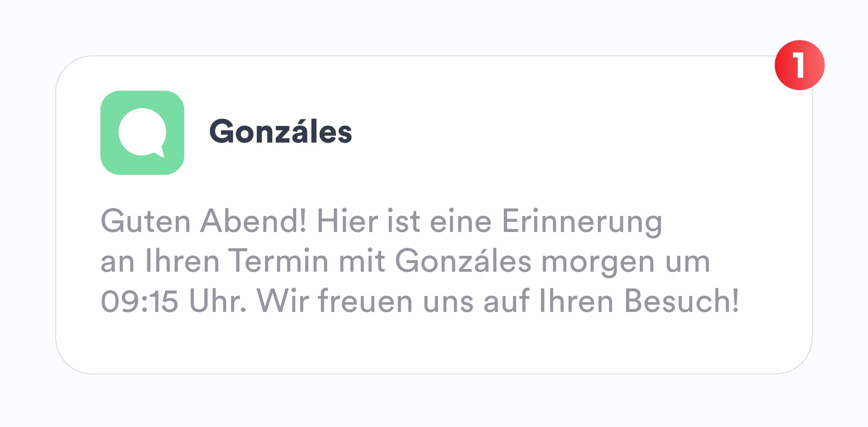Click 'auf Ihren' in the last line
Screen dimensions: 868x427
pos(548,301)
